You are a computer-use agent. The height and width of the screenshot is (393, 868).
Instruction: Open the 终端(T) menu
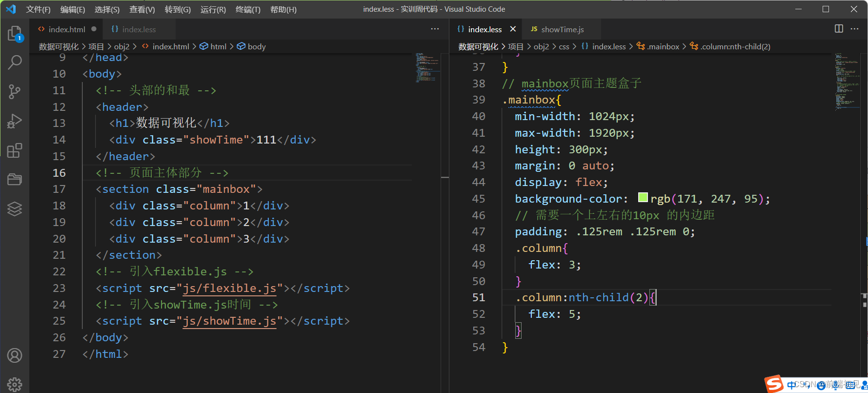[x=248, y=9]
